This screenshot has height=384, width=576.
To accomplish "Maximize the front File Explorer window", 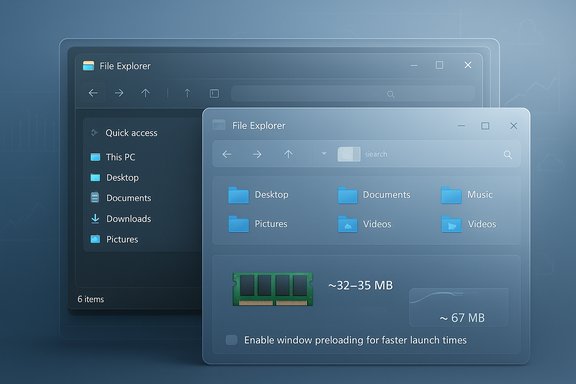I will pyautogui.click(x=485, y=126).
